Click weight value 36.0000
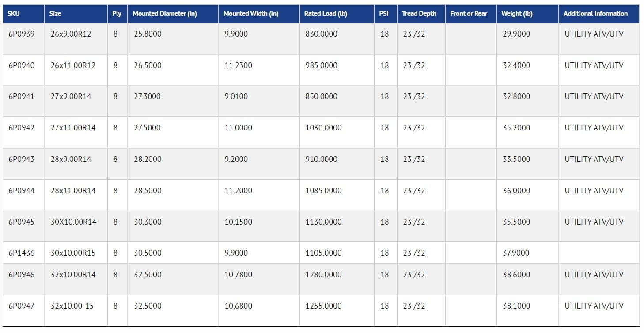 pos(516,191)
